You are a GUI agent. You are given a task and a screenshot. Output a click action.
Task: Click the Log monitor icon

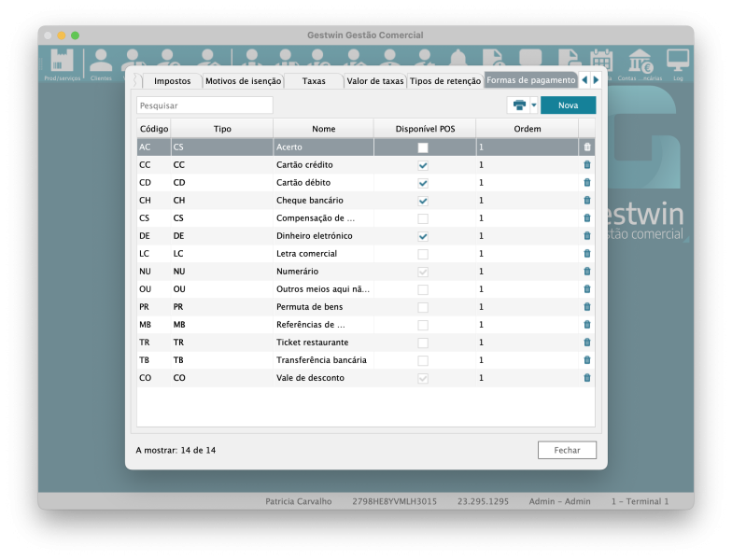(x=678, y=63)
